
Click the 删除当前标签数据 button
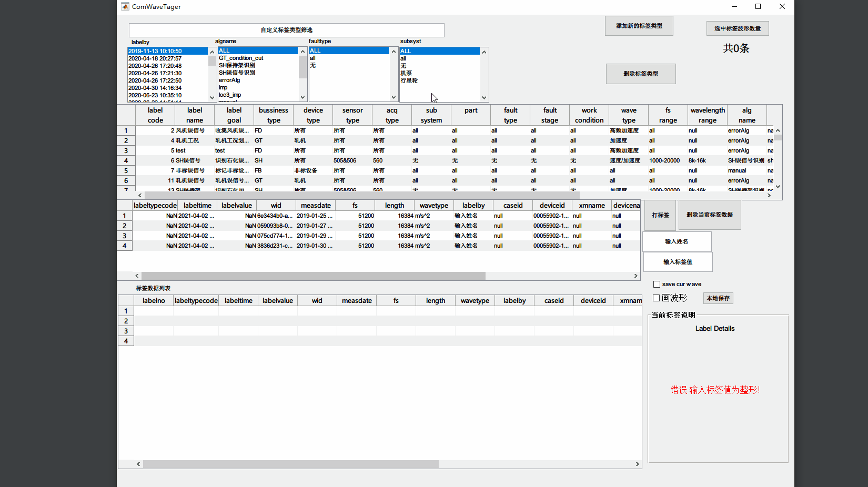pyautogui.click(x=709, y=215)
